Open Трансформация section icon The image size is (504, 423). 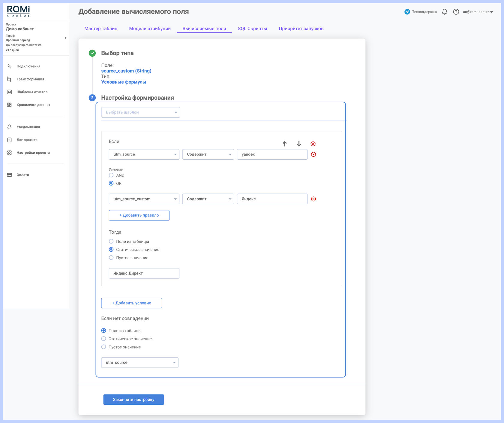[9, 79]
